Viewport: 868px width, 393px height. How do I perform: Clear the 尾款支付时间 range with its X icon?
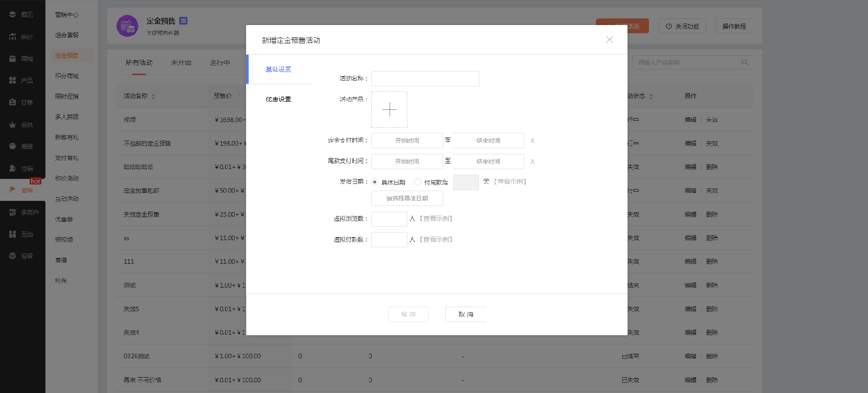point(532,161)
